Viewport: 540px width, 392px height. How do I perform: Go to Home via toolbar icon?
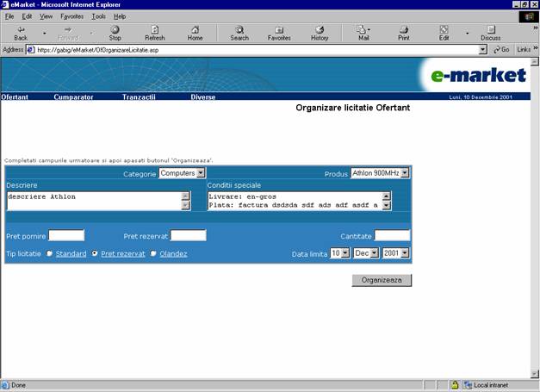coord(195,30)
